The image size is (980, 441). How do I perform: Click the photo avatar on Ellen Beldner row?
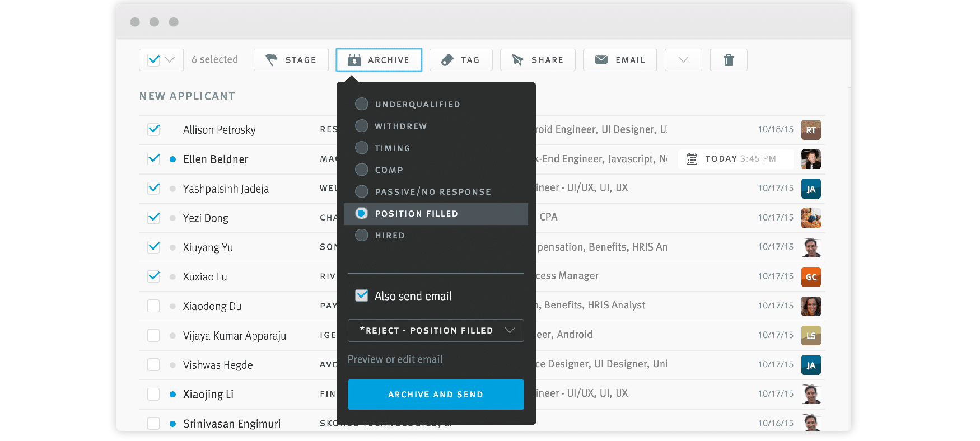811,159
